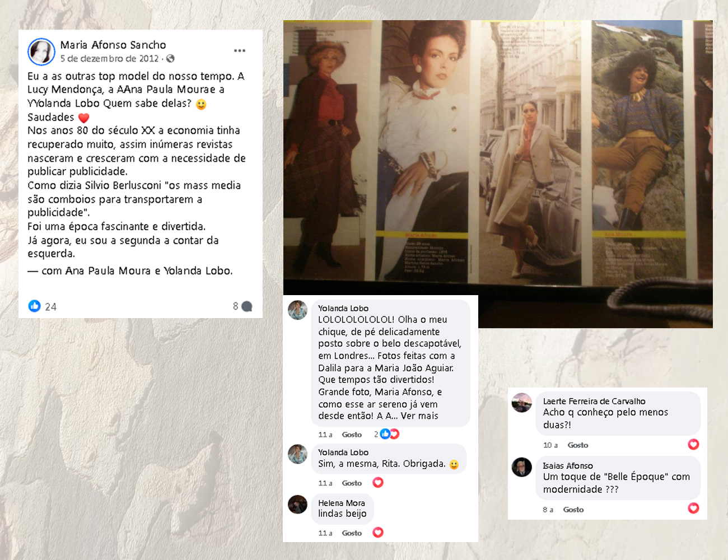Image resolution: width=728 pixels, height=560 pixels.
Task: Expand the comment with 'Ver mais'
Action: pos(419,416)
